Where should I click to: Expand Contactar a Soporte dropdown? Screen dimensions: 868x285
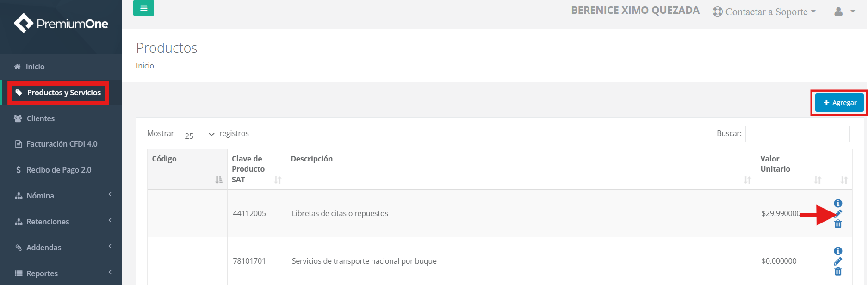coord(764,12)
